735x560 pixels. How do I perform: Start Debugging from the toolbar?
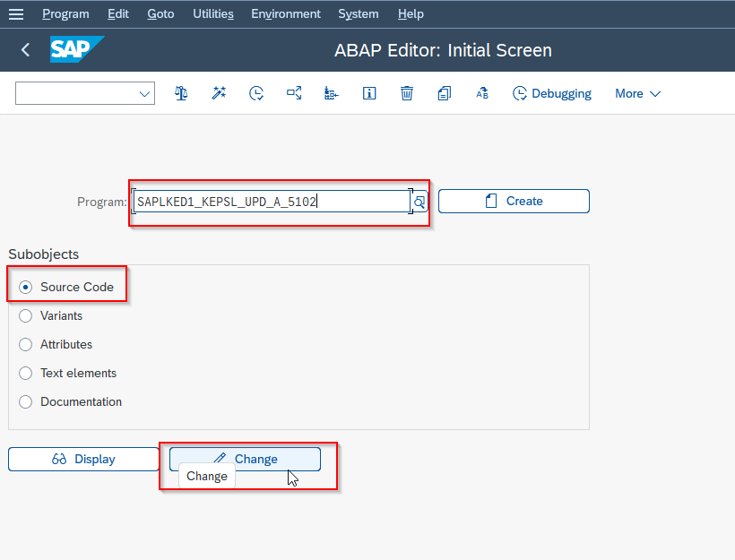tap(551, 93)
